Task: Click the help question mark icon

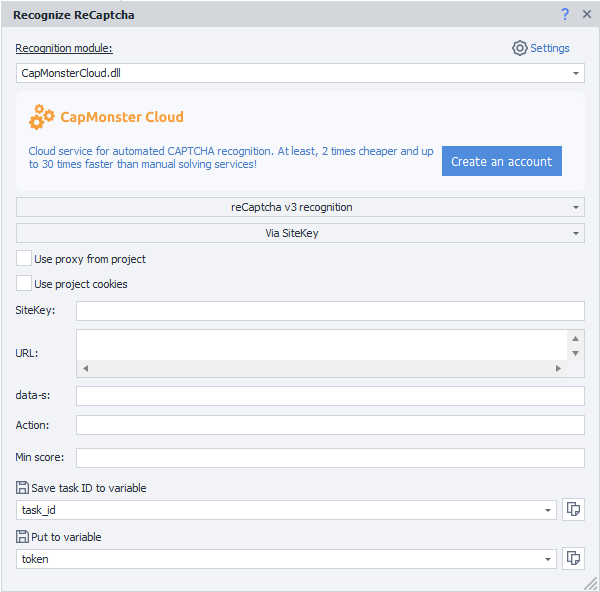Action: (565, 15)
